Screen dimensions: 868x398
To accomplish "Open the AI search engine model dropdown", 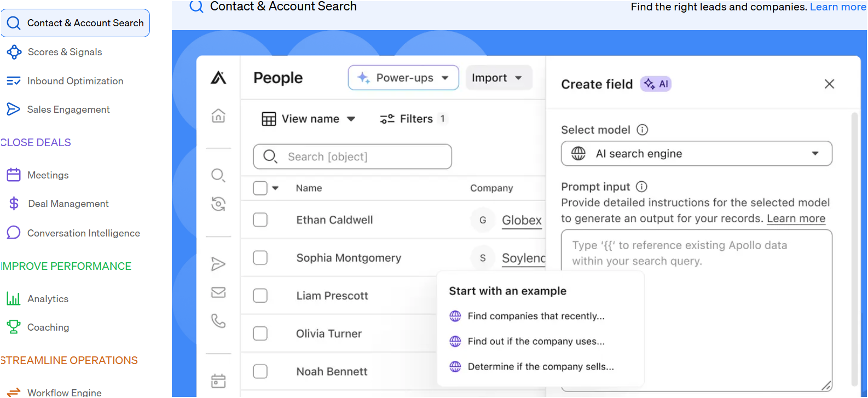I will pyautogui.click(x=696, y=153).
